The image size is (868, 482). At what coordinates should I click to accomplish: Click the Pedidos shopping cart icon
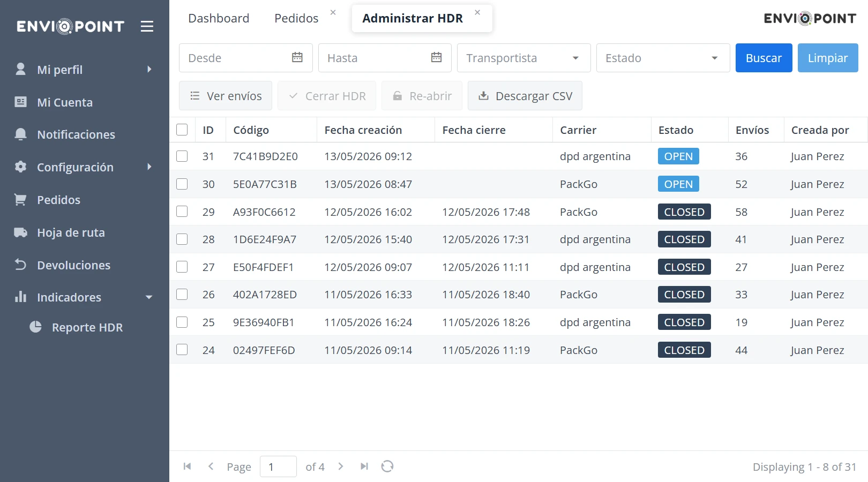tap(20, 200)
